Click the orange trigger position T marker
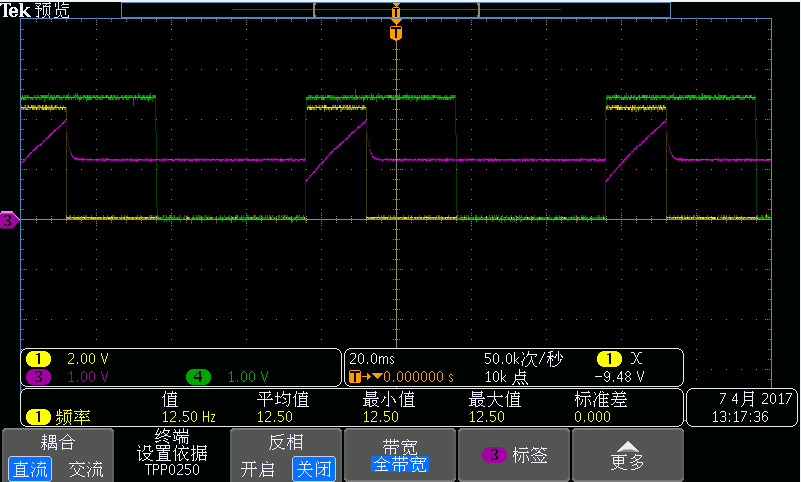Image resolution: width=801 pixels, height=482 pixels. click(396, 33)
